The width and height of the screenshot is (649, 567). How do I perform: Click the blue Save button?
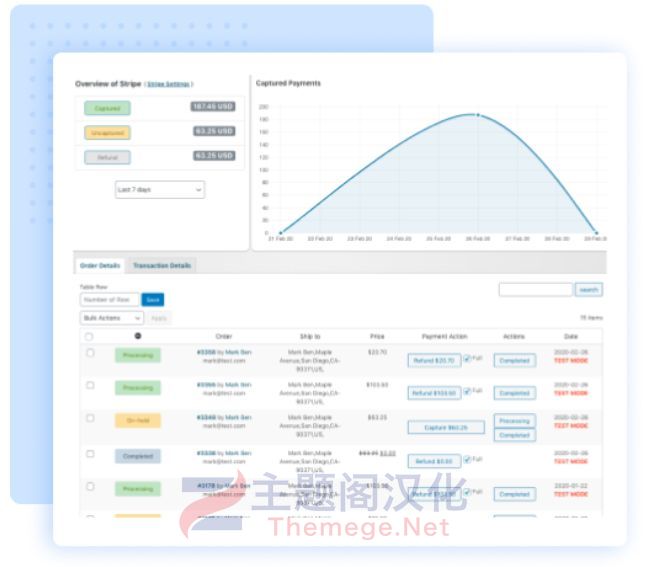153,299
